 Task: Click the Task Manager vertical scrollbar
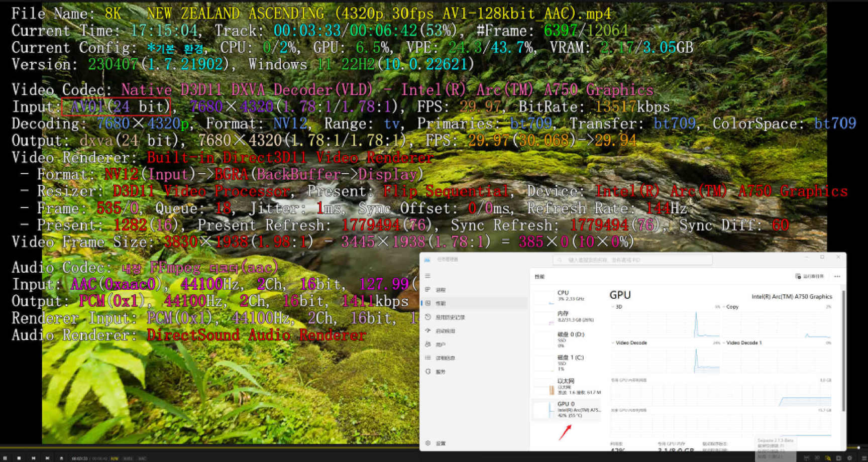(843, 352)
